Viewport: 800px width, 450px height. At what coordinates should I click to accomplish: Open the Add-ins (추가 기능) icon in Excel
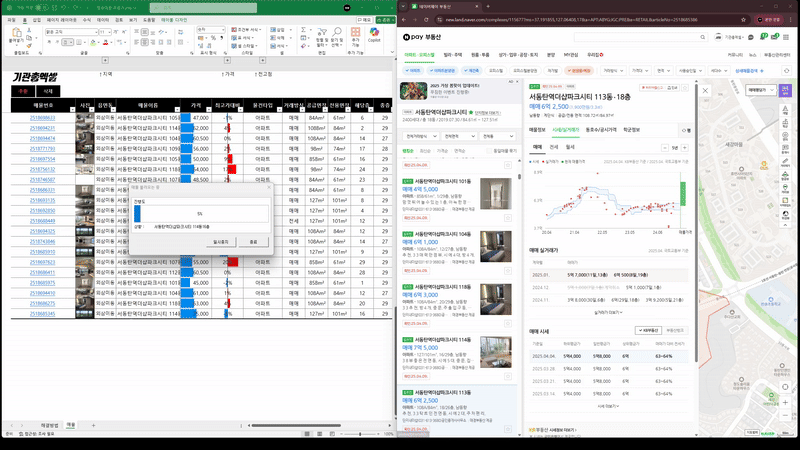(356, 35)
